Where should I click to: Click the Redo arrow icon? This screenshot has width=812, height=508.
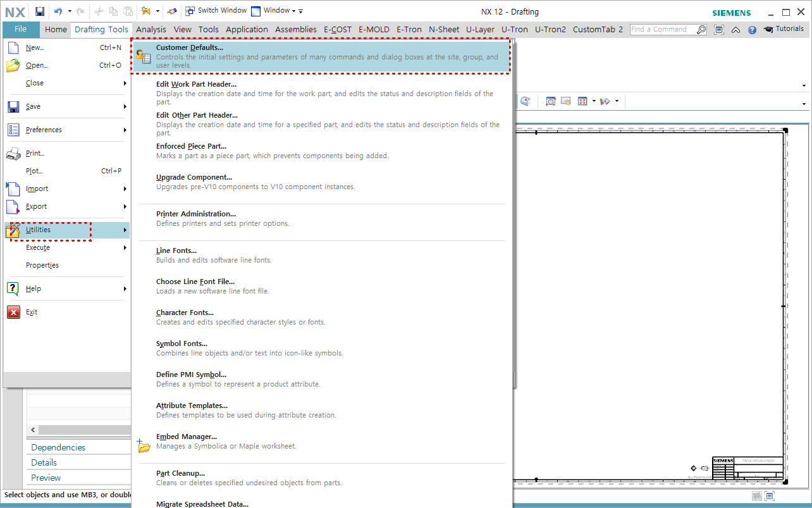pos(80,11)
